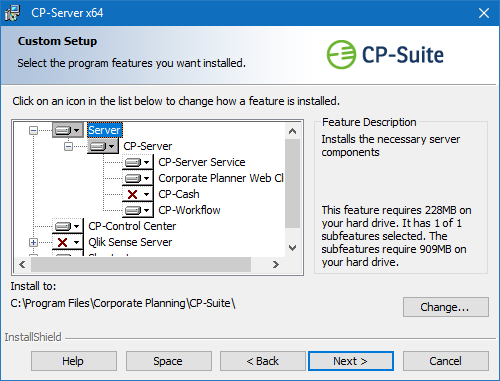Click the vertical scrollbar thumb in feature tree

pyautogui.click(x=293, y=183)
